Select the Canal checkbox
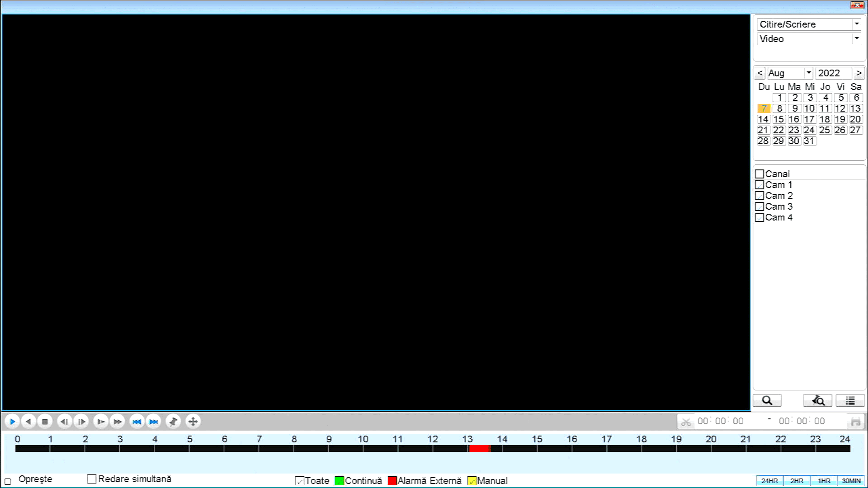The width and height of the screenshot is (868, 488). click(x=759, y=174)
